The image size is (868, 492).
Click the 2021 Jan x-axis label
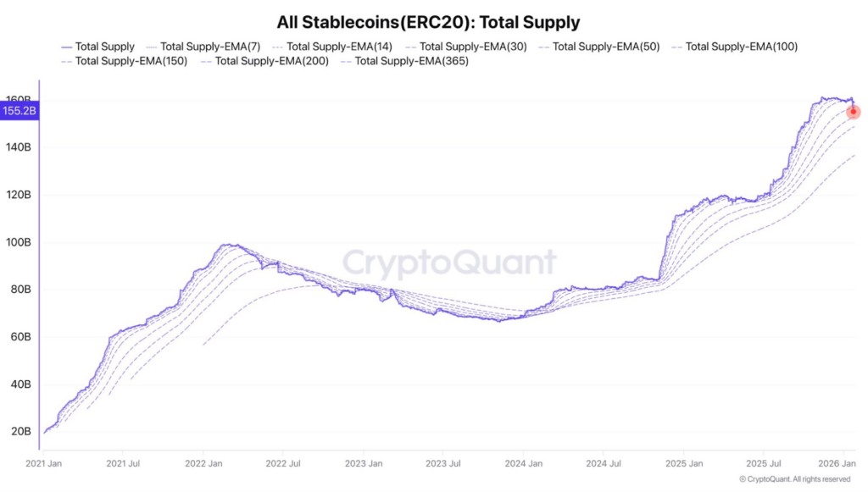pyautogui.click(x=44, y=464)
